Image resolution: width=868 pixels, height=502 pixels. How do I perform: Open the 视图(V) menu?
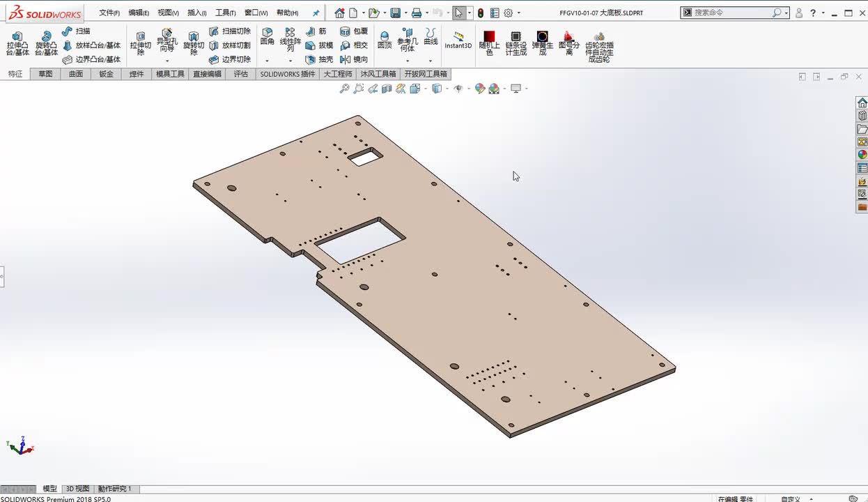click(x=168, y=13)
